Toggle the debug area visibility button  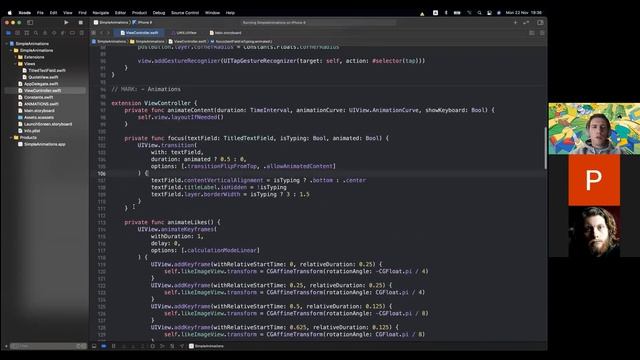click(x=94, y=346)
